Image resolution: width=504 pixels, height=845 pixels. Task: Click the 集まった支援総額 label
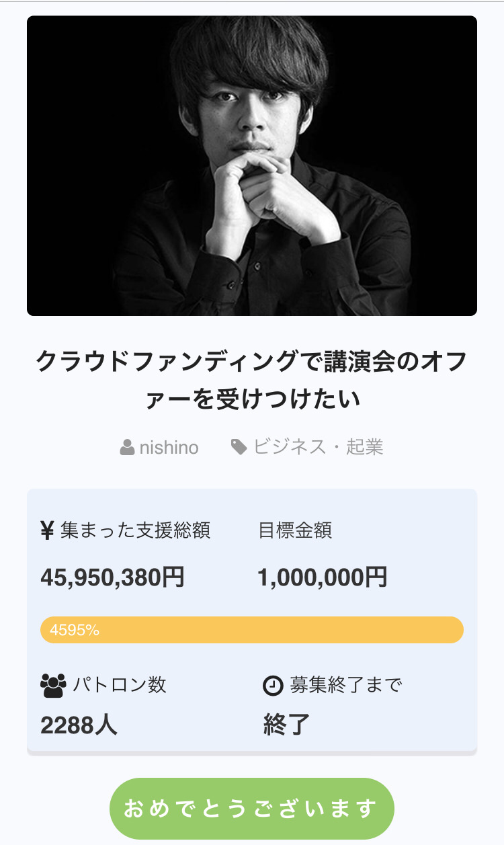click(135, 530)
